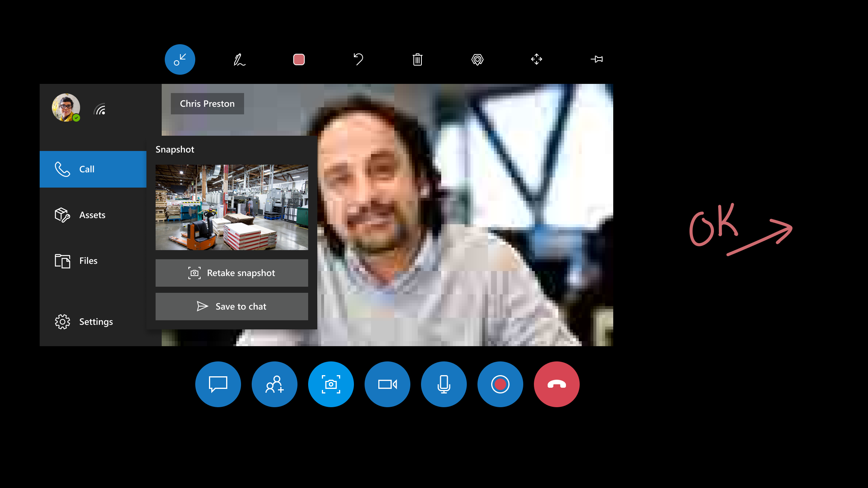Click the snapshot thumbnail preview
The image size is (868, 488).
pos(232,207)
